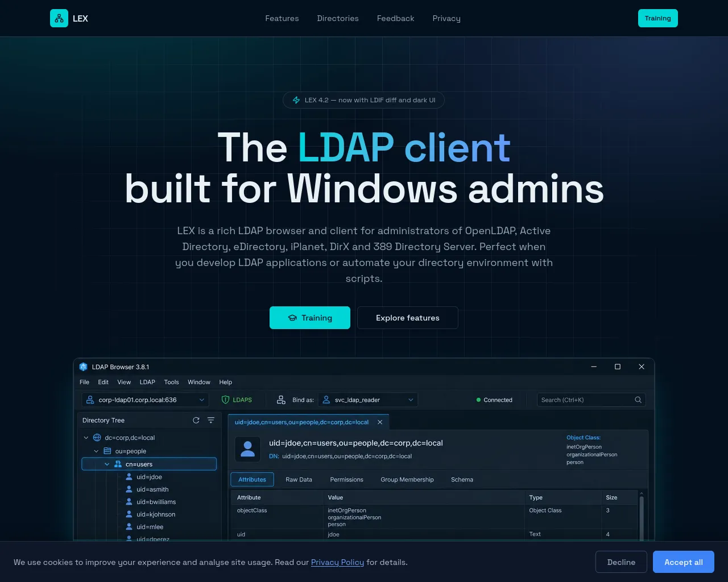Switch to the Group Membership tab

coord(407,480)
